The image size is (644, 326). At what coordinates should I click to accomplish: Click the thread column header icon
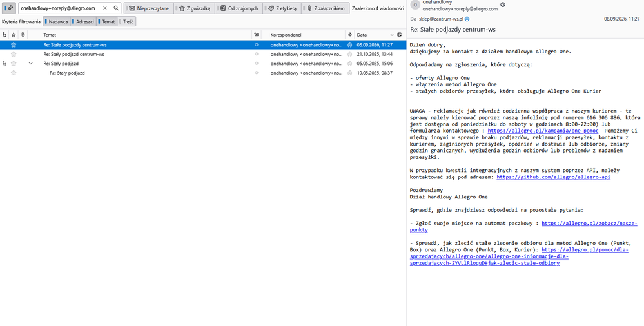[4, 35]
